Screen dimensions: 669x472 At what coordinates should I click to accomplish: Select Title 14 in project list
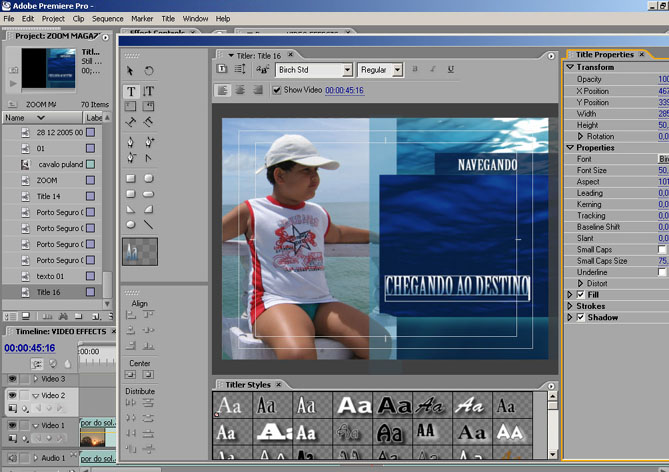point(49,197)
